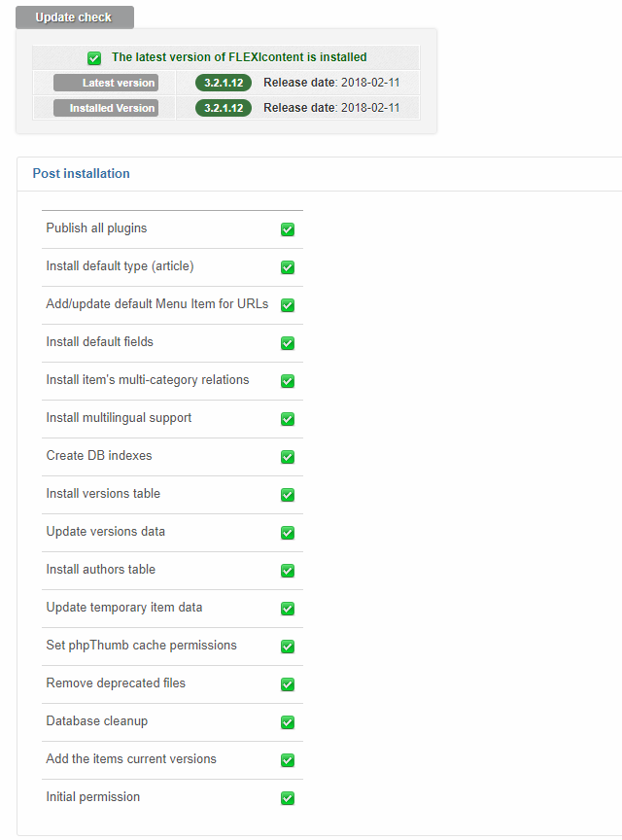Click check icon for Add the items current versions
Viewport: 622px width, 840px height.
pyautogui.click(x=288, y=760)
